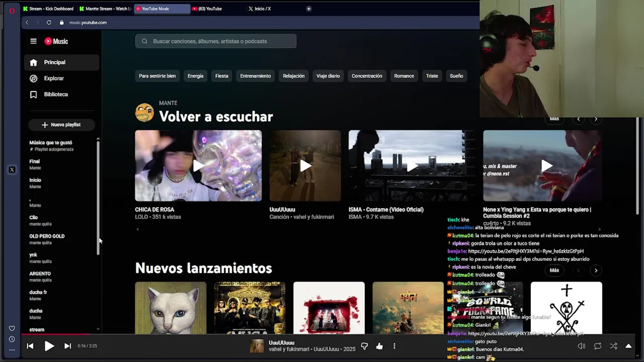Skip to previous track
The height and width of the screenshot is (362, 644).
30,346
